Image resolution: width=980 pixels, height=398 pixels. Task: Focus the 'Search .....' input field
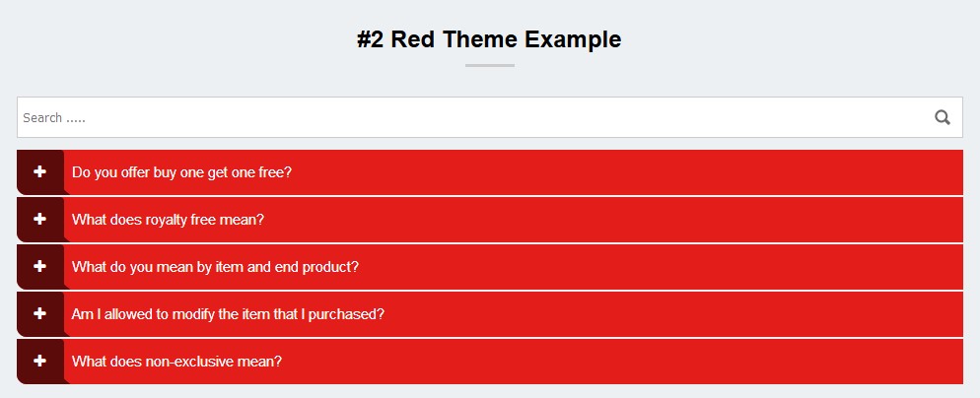click(x=463, y=117)
